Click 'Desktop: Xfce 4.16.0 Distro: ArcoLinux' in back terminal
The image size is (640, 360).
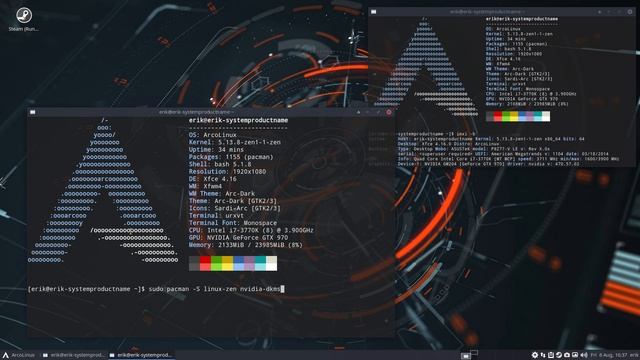click(x=448, y=144)
